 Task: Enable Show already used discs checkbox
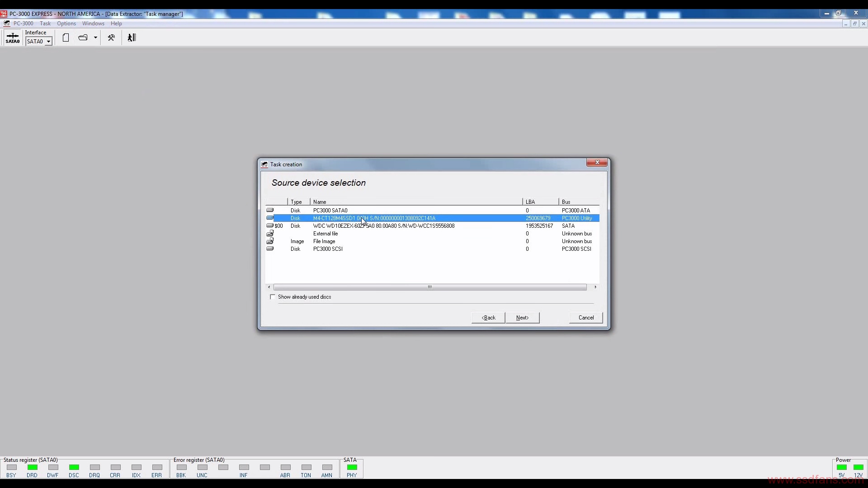coord(273,297)
